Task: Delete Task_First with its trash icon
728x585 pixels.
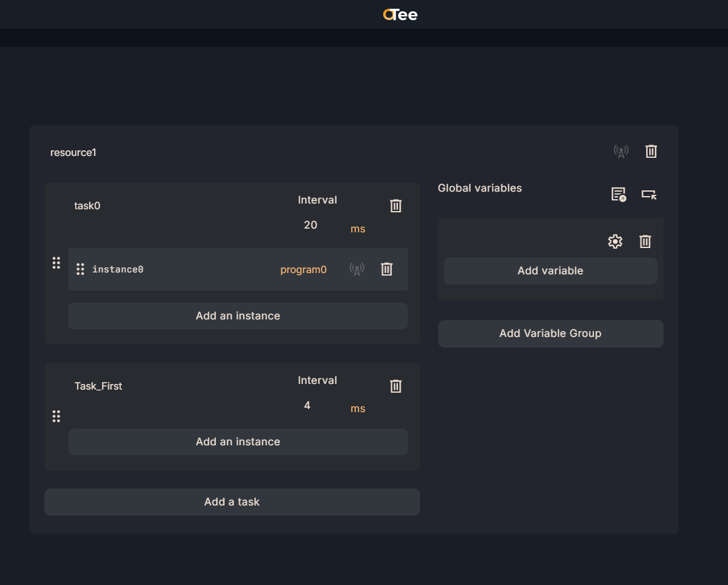Action: (x=396, y=386)
